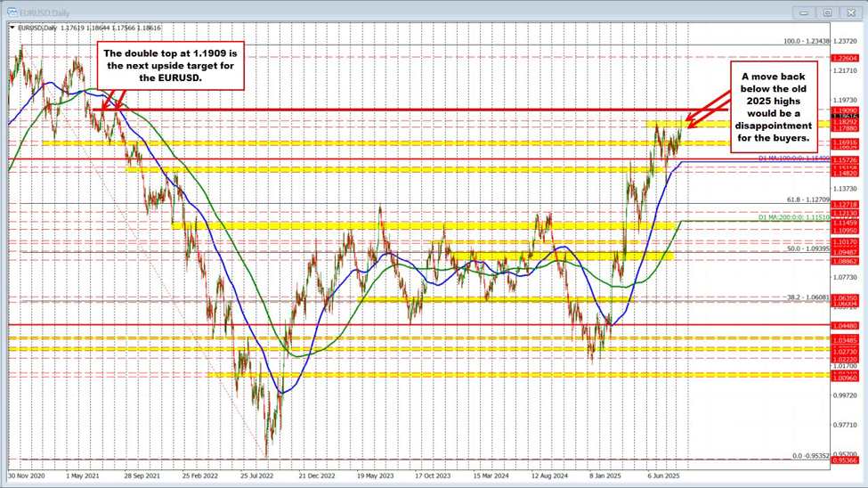The height and width of the screenshot is (488, 868).
Task: Click the red 1.19090 price label
Action: coord(844,110)
